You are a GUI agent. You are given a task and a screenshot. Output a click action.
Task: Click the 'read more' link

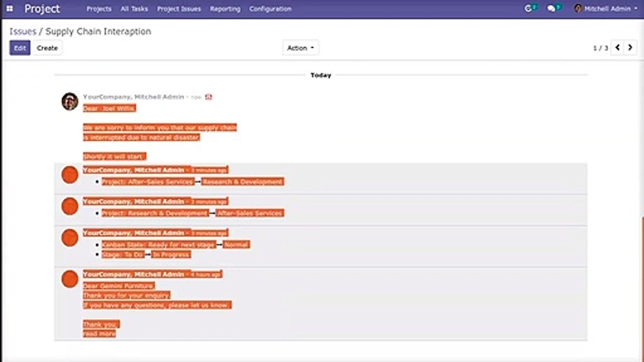coord(100,333)
